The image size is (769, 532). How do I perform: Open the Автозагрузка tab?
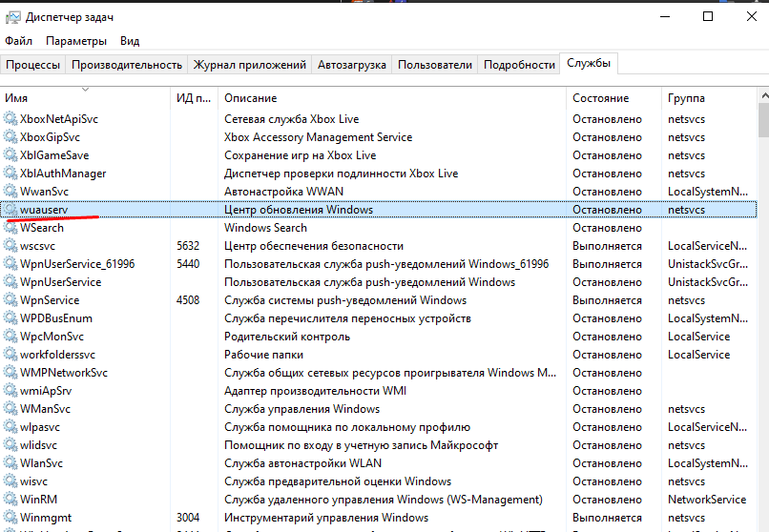click(352, 65)
